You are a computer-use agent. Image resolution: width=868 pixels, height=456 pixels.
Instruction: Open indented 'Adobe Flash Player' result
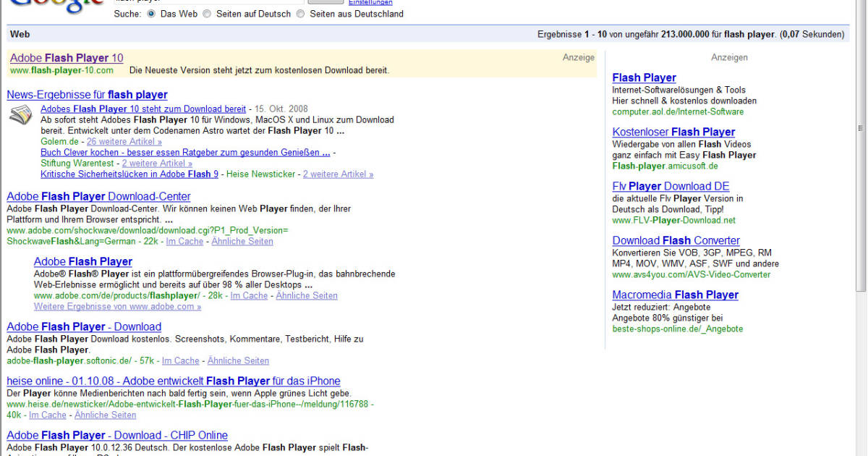pos(83,261)
